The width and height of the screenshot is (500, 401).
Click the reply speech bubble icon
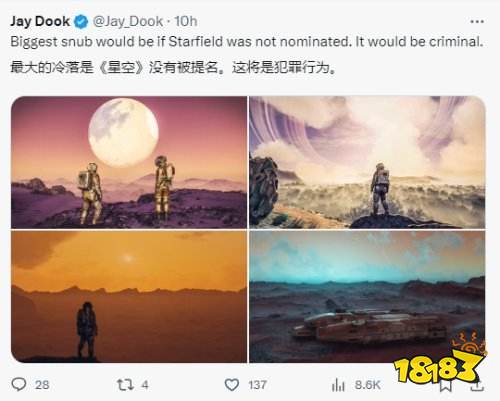19,384
